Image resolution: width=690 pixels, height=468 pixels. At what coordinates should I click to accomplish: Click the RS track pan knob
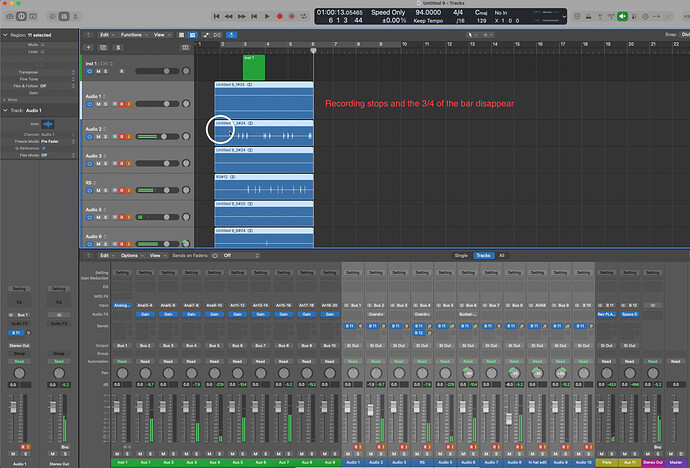(186, 190)
